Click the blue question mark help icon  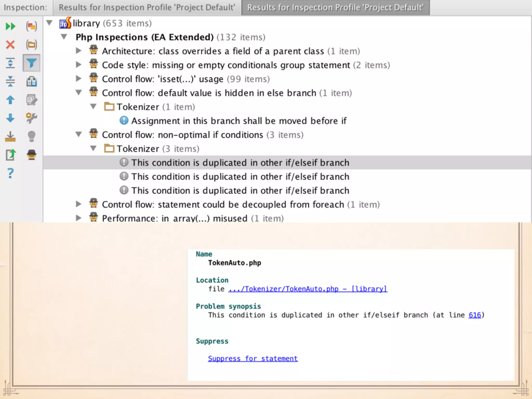click(10, 173)
